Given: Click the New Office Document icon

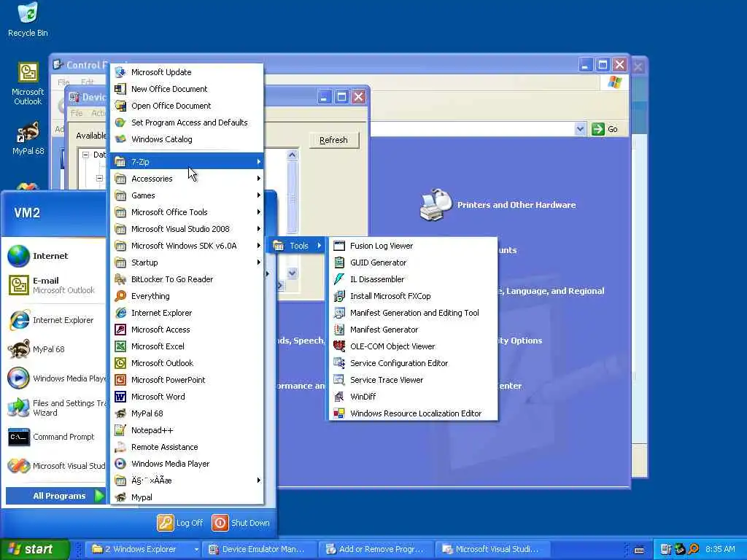Looking at the screenshot, I should coord(120,88).
